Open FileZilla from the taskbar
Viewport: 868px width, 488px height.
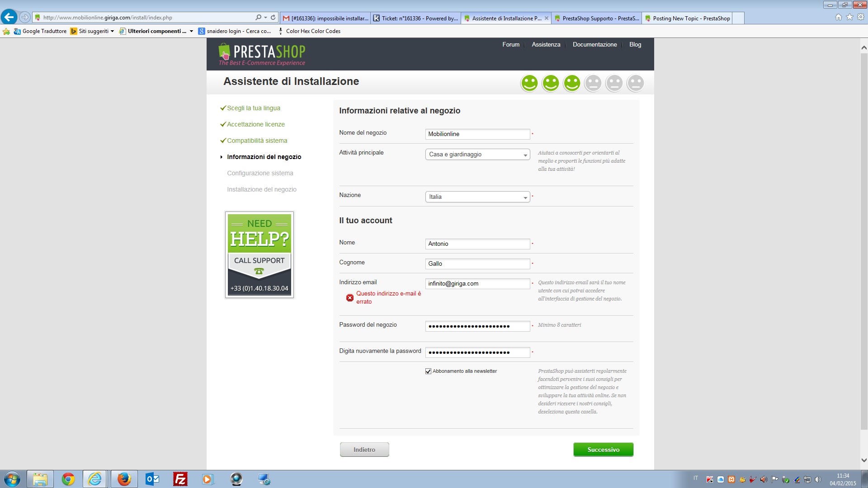(x=180, y=479)
